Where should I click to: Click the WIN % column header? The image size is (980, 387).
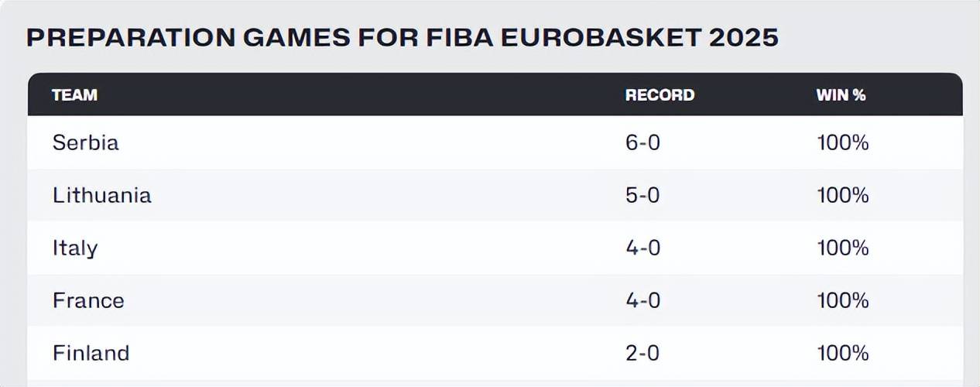(x=841, y=95)
